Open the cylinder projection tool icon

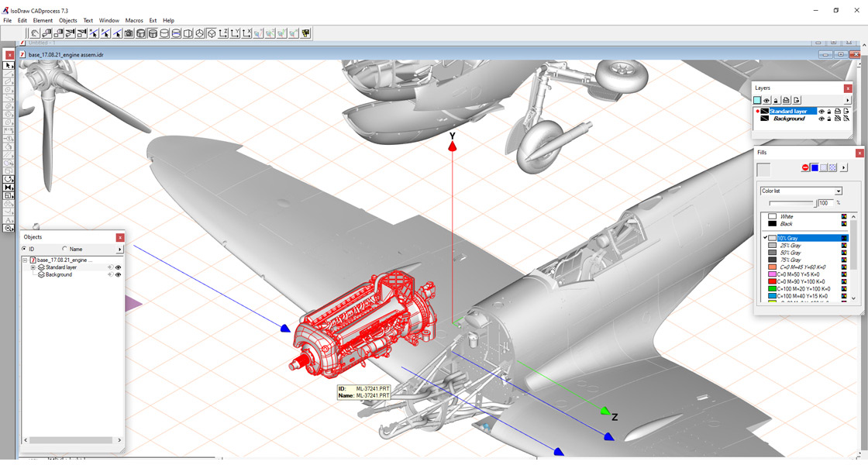click(141, 33)
